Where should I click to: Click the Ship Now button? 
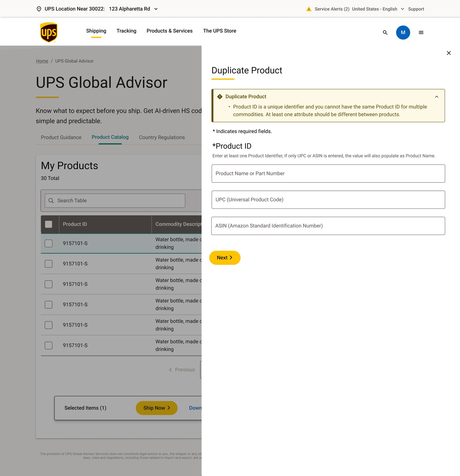[156, 408]
